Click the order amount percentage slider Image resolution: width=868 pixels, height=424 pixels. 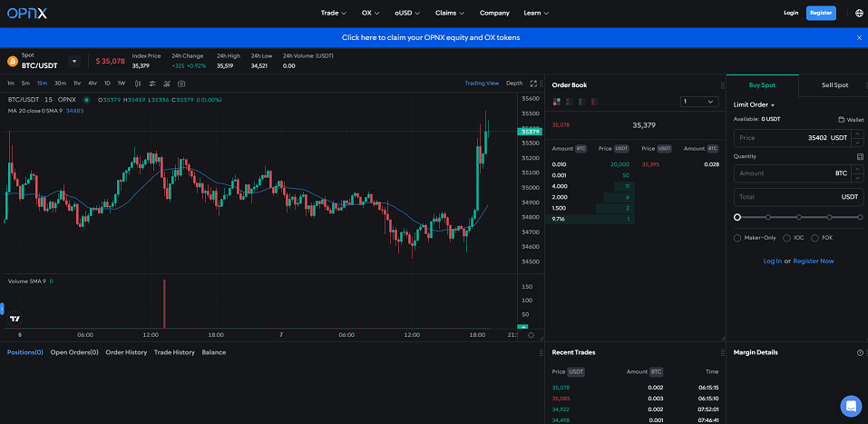click(798, 217)
